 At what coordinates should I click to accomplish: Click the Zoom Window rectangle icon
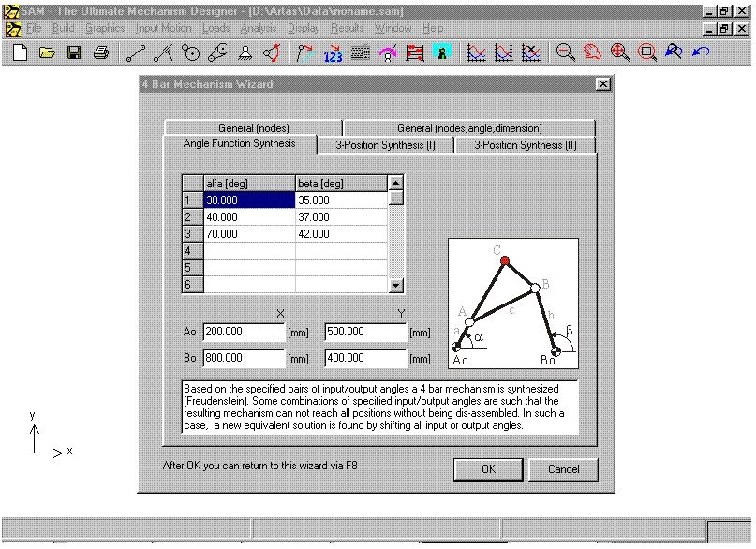[646, 52]
